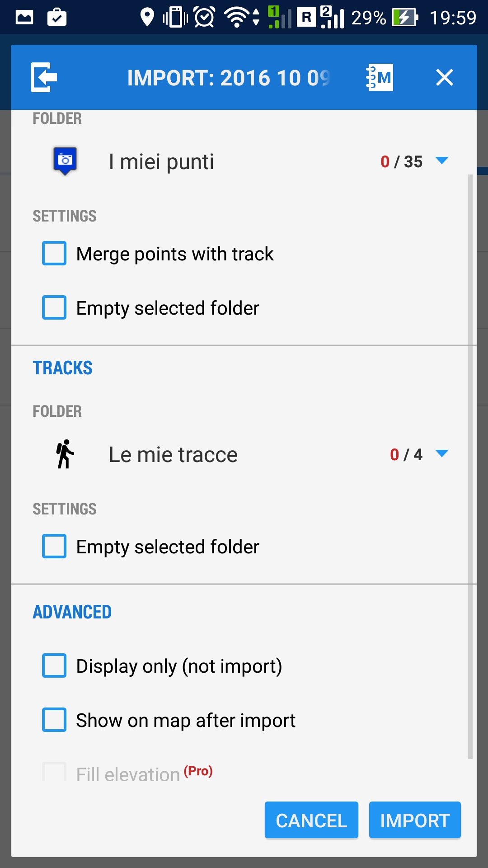Viewport: 488px width, 868px height.
Task: Expand the I miei punti folder dropdown
Action: click(x=441, y=160)
